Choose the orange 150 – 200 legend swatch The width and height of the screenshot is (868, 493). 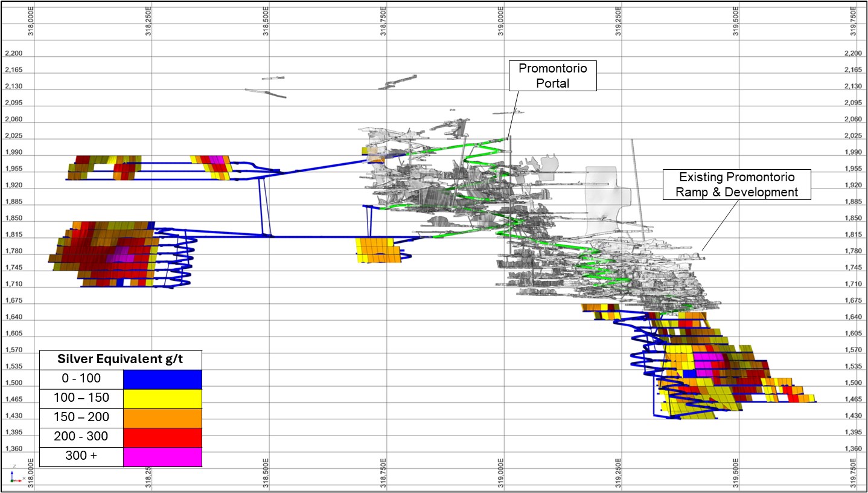point(162,418)
